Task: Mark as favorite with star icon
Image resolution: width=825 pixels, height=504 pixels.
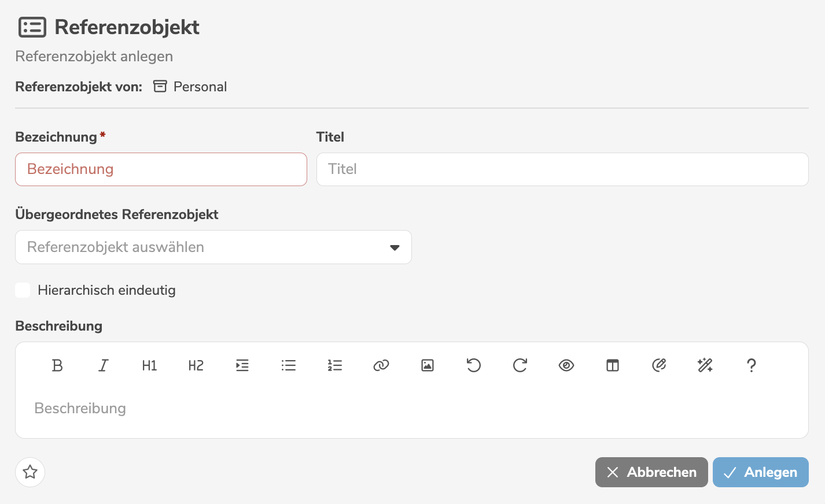Action: pos(30,472)
